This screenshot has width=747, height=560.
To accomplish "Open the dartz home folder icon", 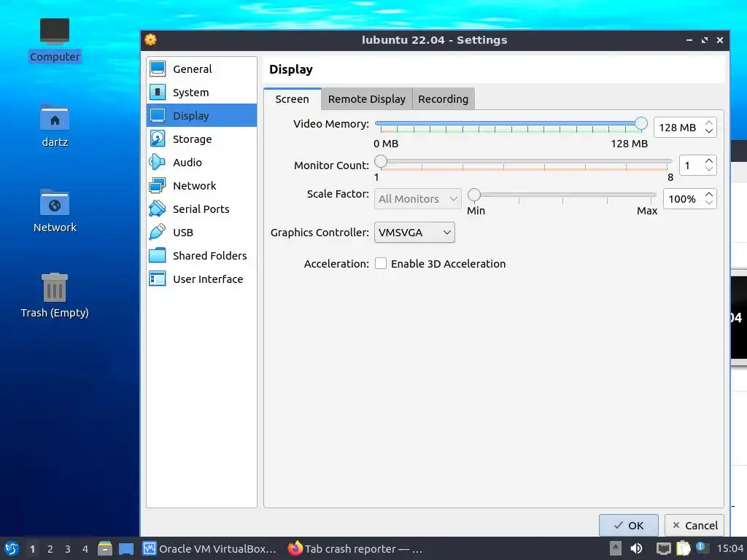I will (55, 125).
